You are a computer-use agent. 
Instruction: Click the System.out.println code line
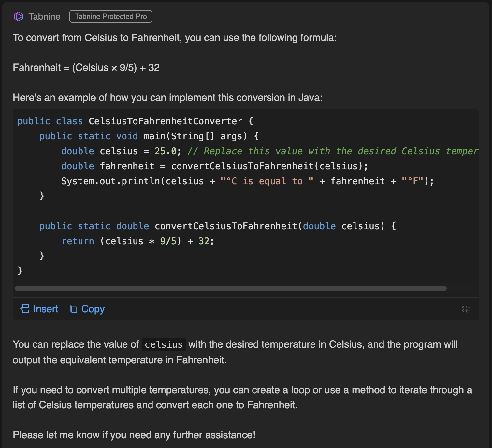(x=111, y=181)
